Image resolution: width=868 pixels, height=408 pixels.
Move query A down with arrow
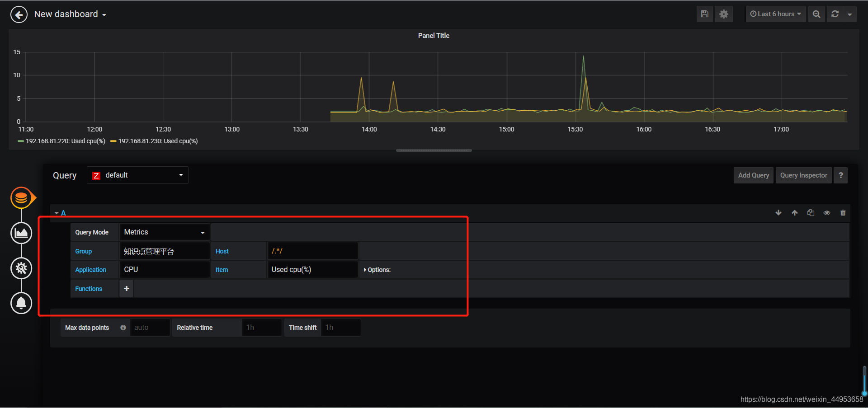(778, 213)
